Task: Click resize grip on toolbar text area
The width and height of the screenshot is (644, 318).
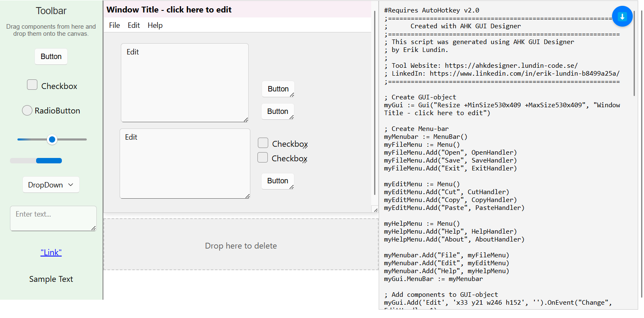Action: 93,228
